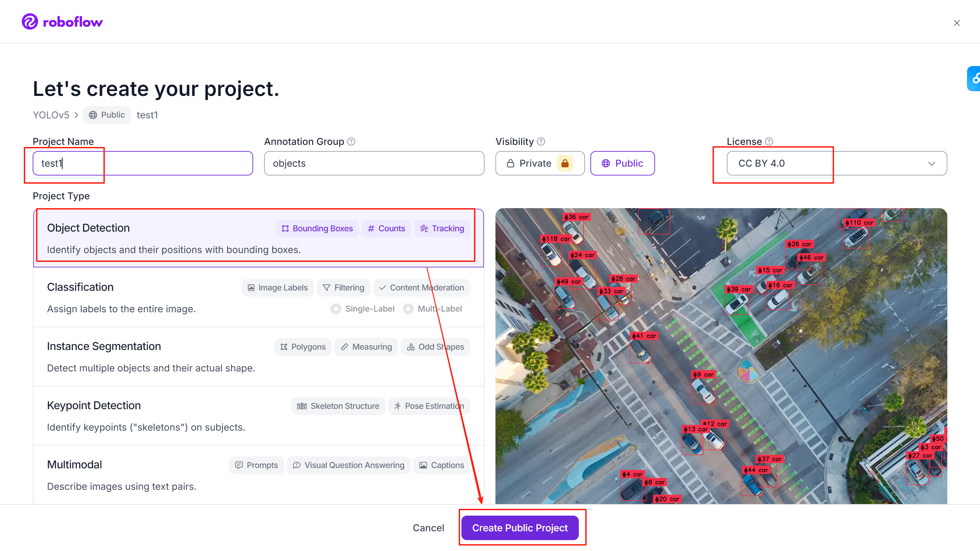980x551 pixels.
Task: Click the License help question icon
Action: 769,141
